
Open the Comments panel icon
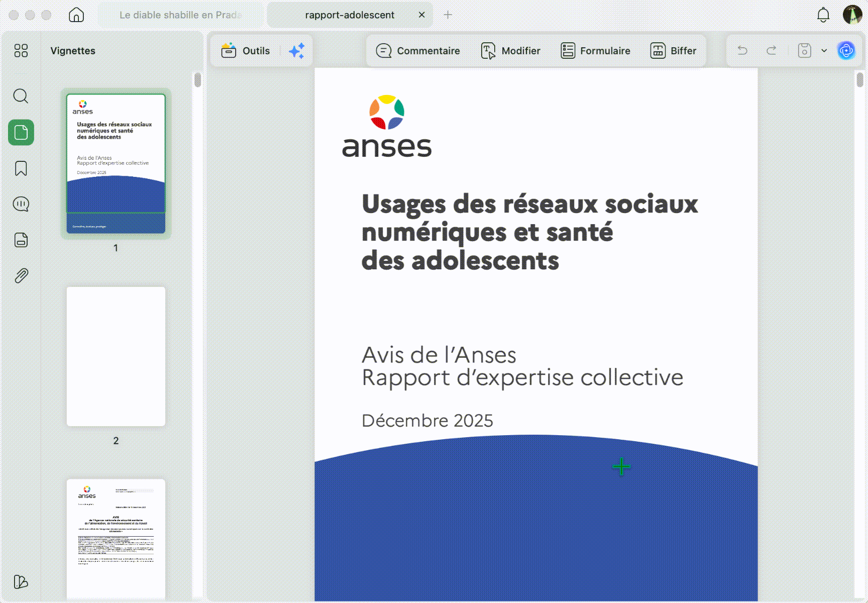pos(21,204)
